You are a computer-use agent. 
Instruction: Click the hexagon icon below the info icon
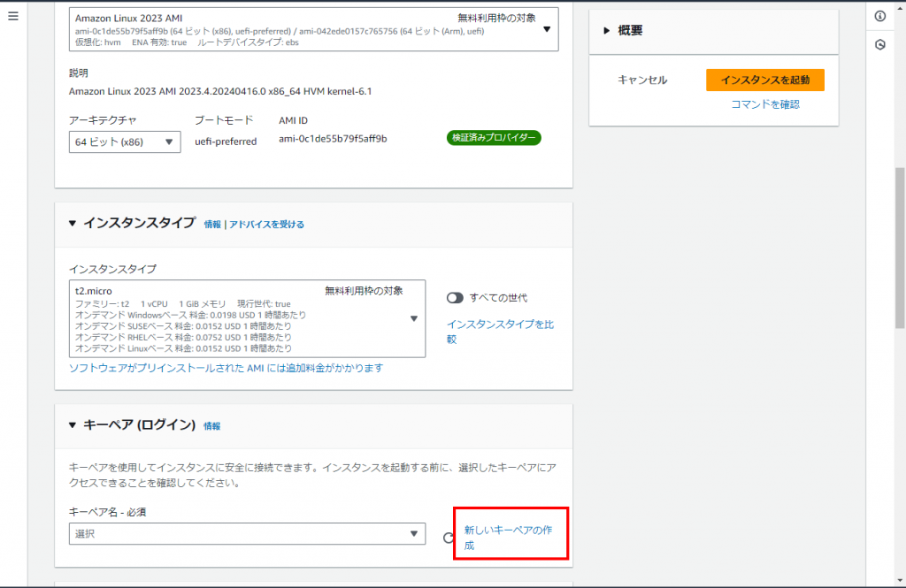pos(879,45)
